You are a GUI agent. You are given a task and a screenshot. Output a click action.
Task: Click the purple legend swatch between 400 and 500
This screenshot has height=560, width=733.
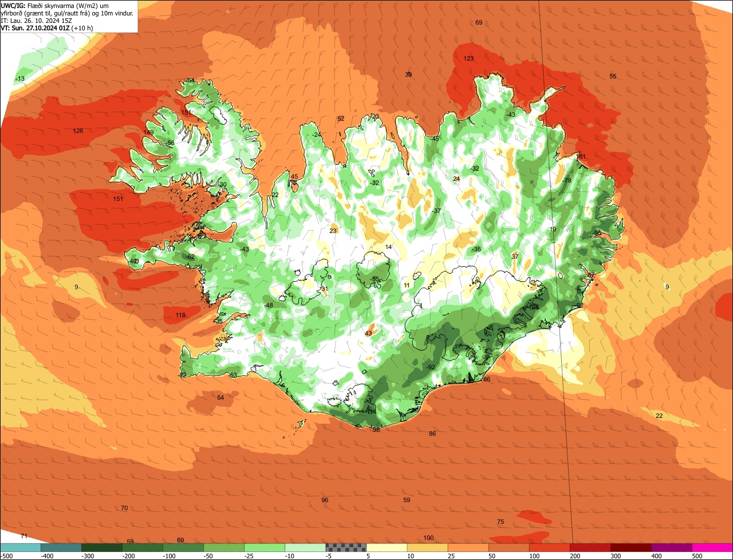tap(671, 547)
